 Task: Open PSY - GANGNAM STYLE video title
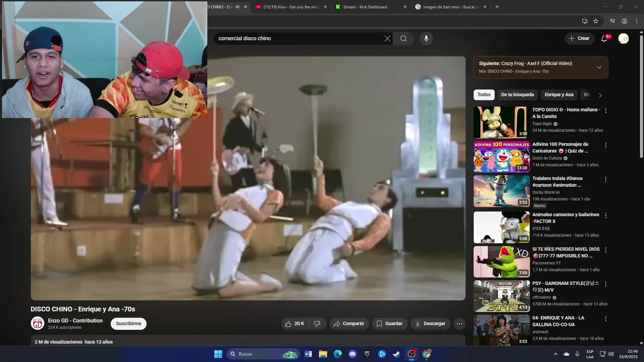pyautogui.click(x=566, y=287)
